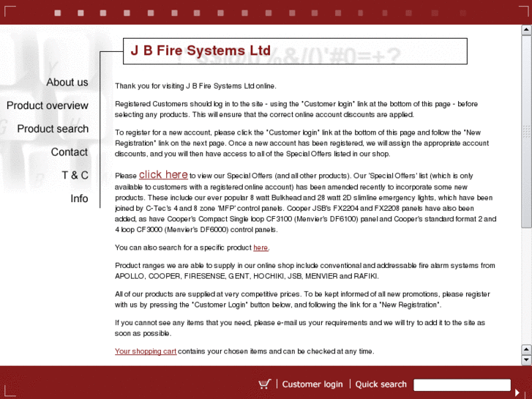Click the scrollbar down arrow at bottom
532x399 pixels.
point(526,359)
